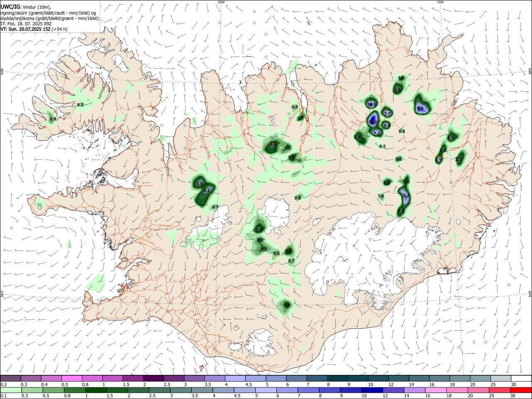Click the 'rigning/skúrir' legend description line
This screenshot has width=532, height=399.
pyautogui.click(x=48, y=13)
